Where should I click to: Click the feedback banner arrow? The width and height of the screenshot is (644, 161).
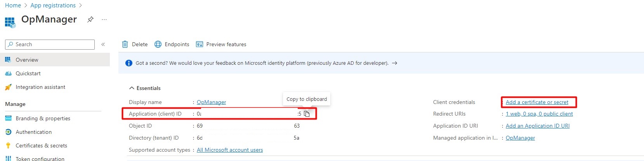coord(394,63)
